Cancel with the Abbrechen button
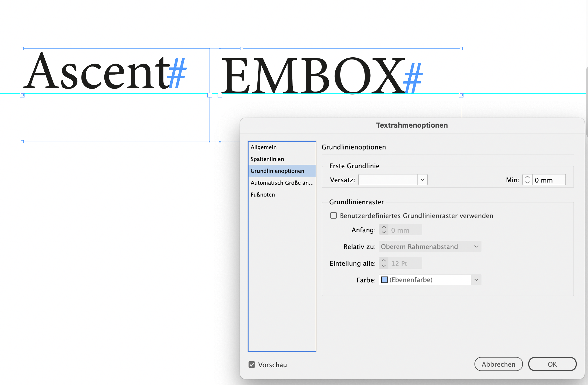Screen dimensions: 588x385 [498, 364]
